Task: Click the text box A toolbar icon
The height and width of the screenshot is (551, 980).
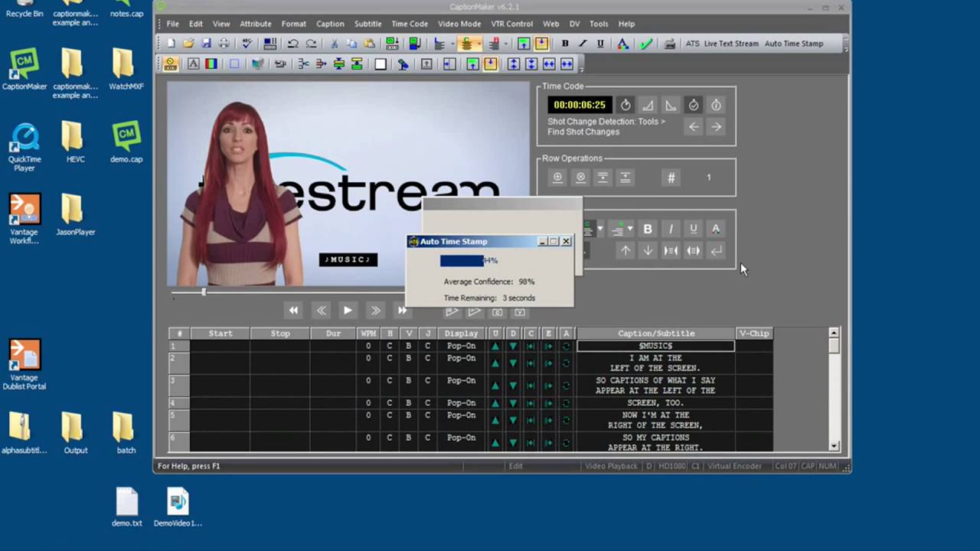Action: tap(194, 64)
